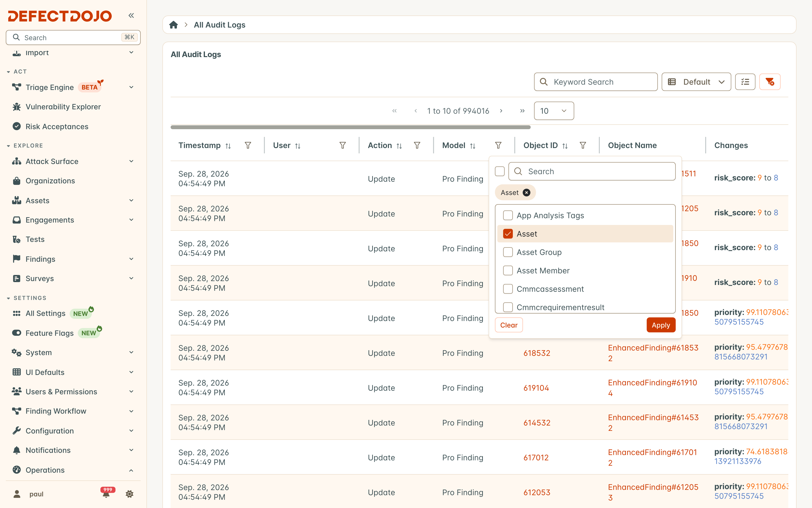This screenshot has height=508, width=812.
Task: Go to next page of audit logs
Action: point(501,111)
